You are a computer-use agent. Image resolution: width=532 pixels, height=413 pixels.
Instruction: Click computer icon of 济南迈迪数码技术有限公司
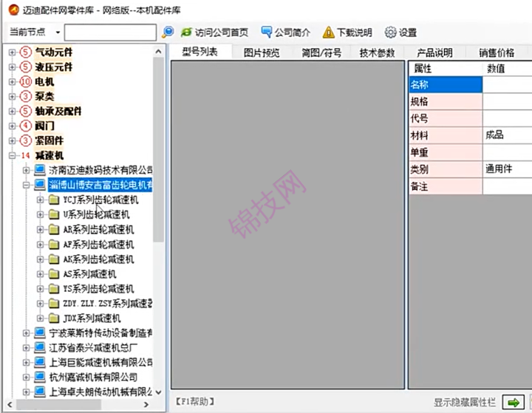click(40, 169)
